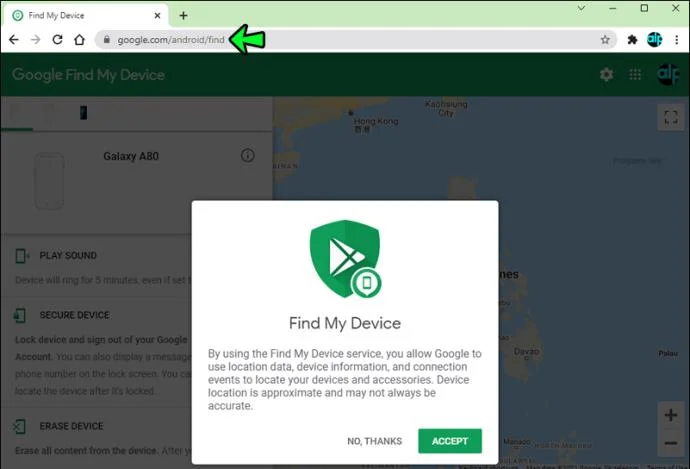Select the black phone device tab

click(83, 113)
